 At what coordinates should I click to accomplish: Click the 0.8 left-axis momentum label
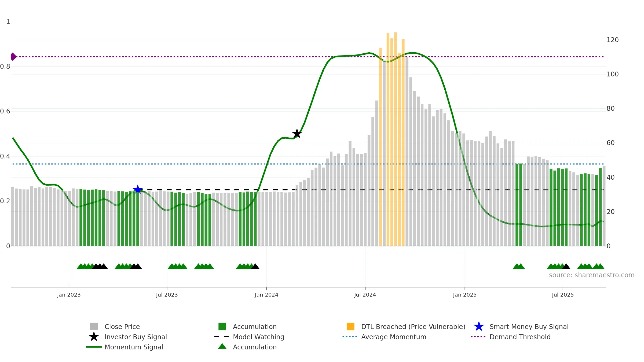(5, 67)
